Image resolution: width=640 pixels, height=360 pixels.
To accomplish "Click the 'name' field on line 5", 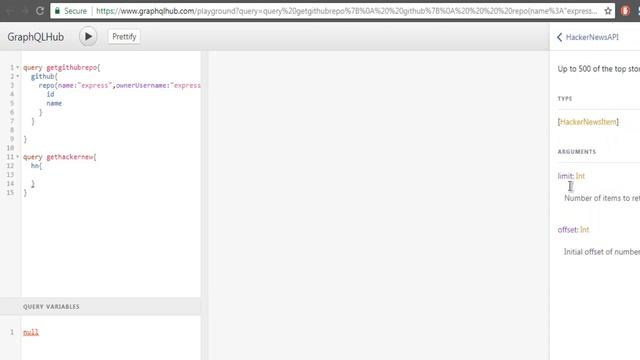I will 54,103.
